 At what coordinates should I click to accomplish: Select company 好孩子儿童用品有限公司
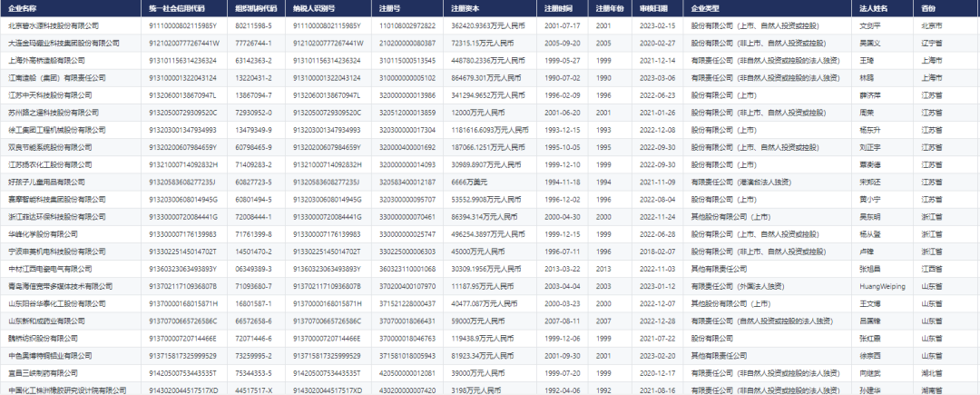point(46,182)
